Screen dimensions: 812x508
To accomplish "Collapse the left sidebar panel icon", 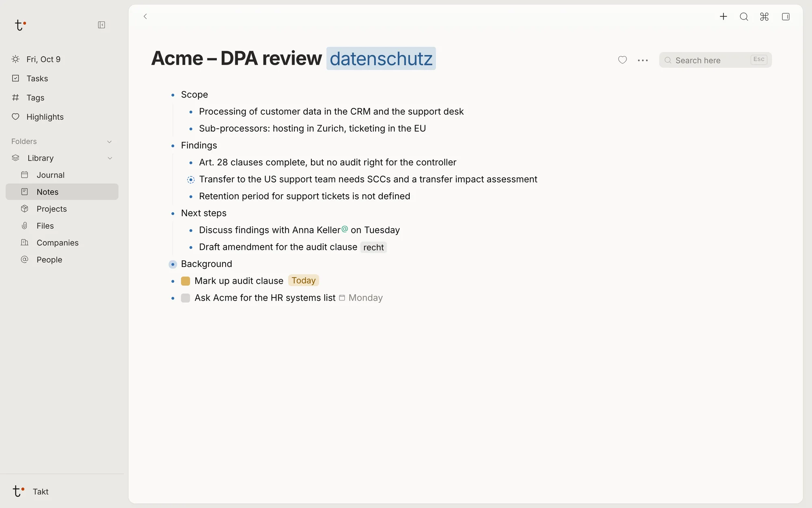I will click(x=101, y=25).
